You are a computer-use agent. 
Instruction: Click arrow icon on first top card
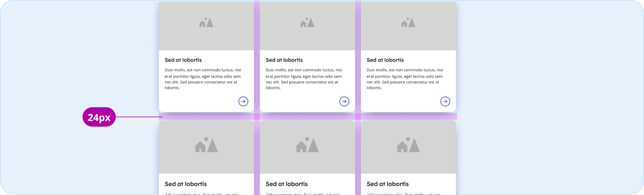[243, 102]
